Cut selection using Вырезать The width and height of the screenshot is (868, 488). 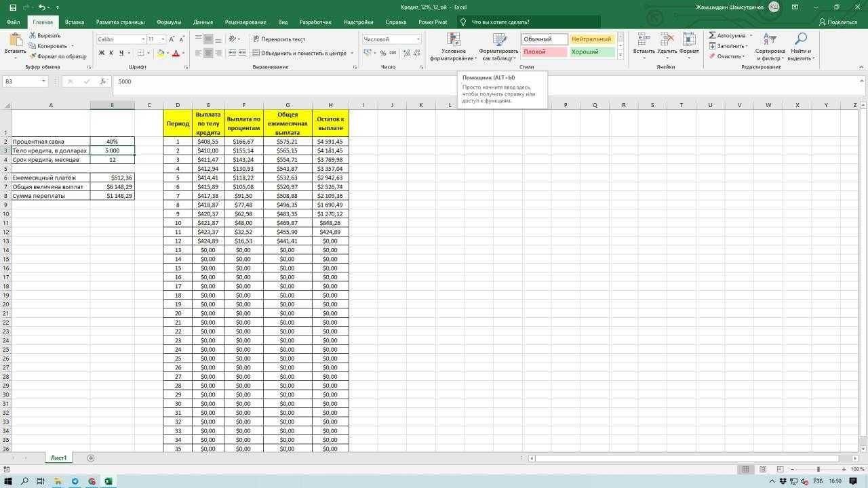tap(45, 35)
